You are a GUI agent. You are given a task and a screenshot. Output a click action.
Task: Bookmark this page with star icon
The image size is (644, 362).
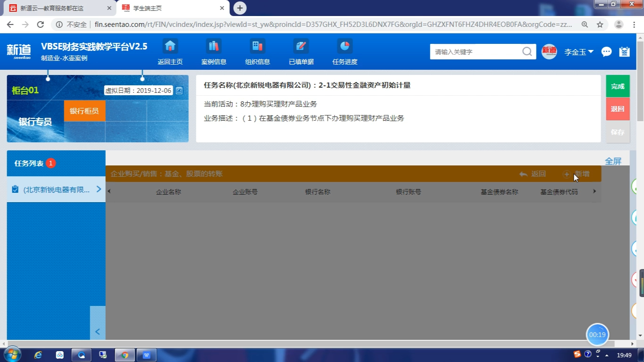[x=600, y=25]
